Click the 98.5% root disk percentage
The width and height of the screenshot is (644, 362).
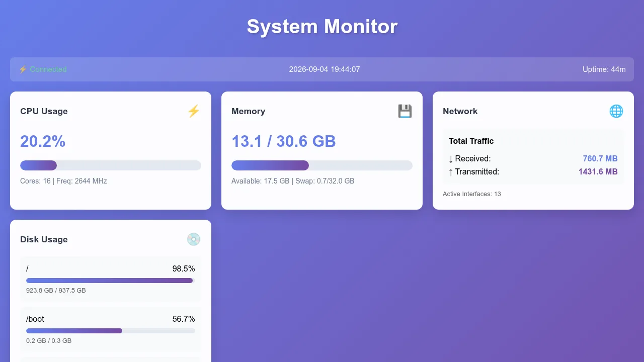184,269
